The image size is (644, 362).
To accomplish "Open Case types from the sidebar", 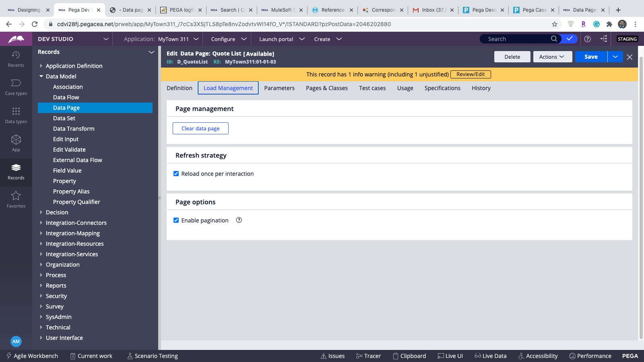I will [x=16, y=86].
